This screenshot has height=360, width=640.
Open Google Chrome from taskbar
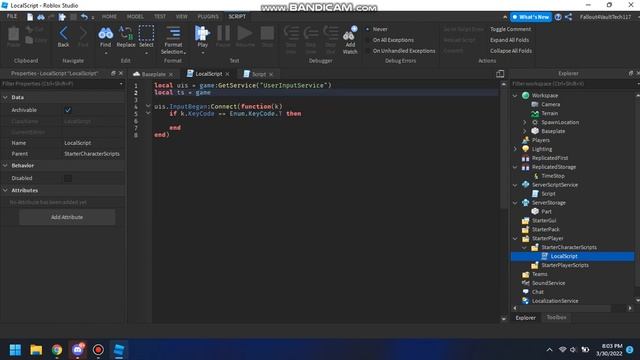tap(57, 350)
